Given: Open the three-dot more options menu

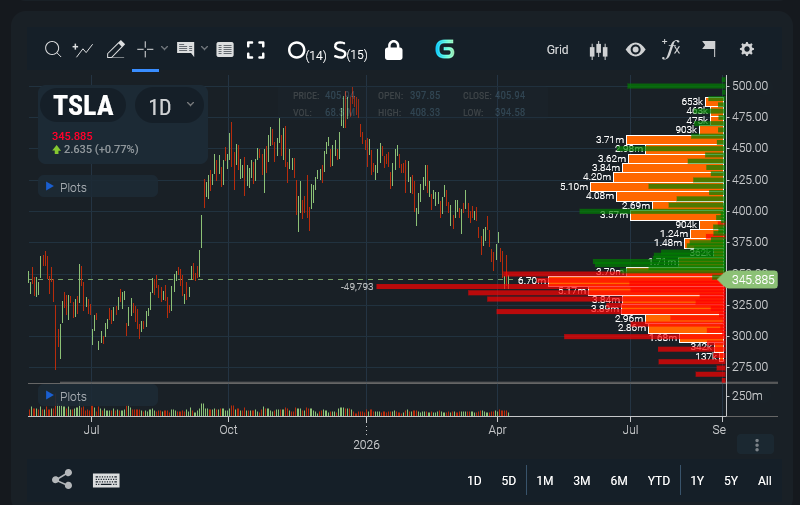Looking at the screenshot, I should pyautogui.click(x=757, y=445).
